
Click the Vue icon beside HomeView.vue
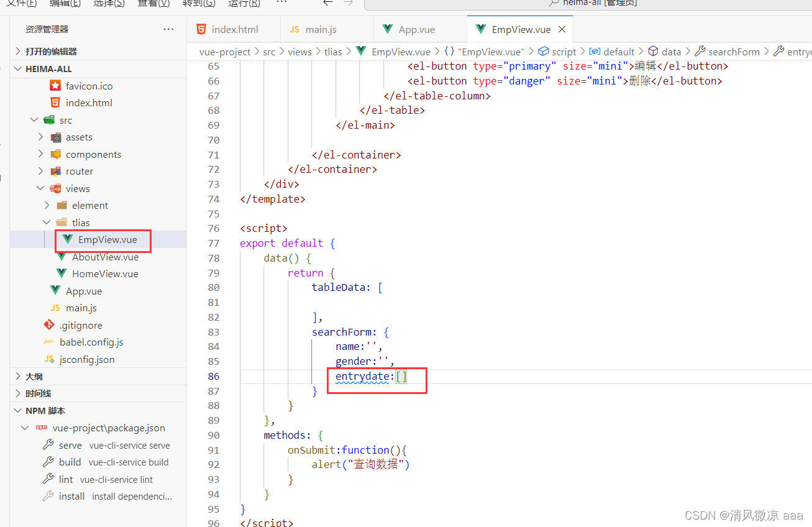(62, 273)
